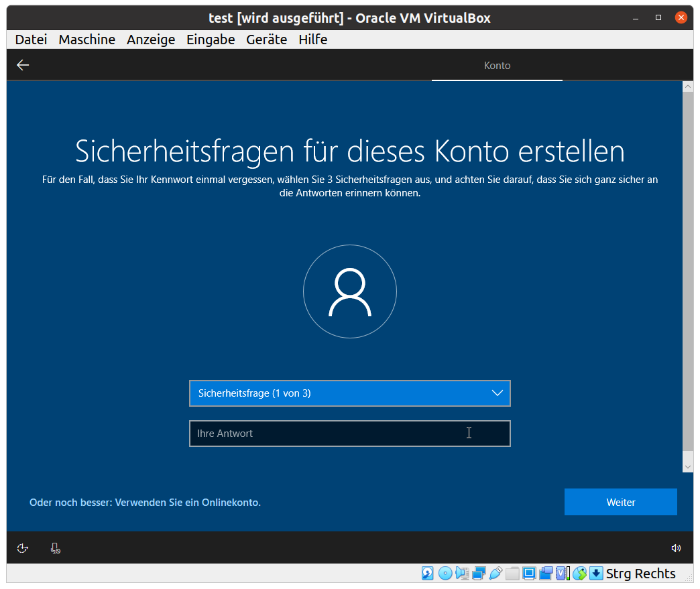Image resolution: width=700 pixels, height=589 pixels.
Task: Click the vertical scrollbar thumb
Action: click(688, 272)
